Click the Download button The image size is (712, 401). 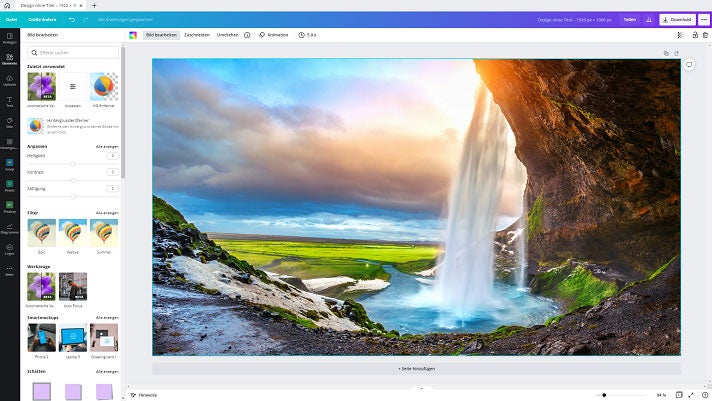coord(677,19)
